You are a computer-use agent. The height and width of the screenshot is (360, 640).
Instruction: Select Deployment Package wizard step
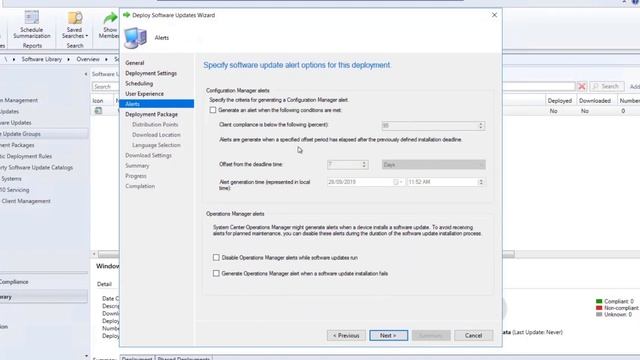click(x=151, y=115)
